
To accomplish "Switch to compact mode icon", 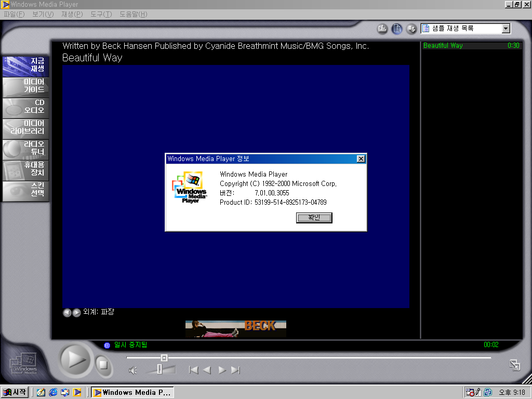I will pos(515,365).
